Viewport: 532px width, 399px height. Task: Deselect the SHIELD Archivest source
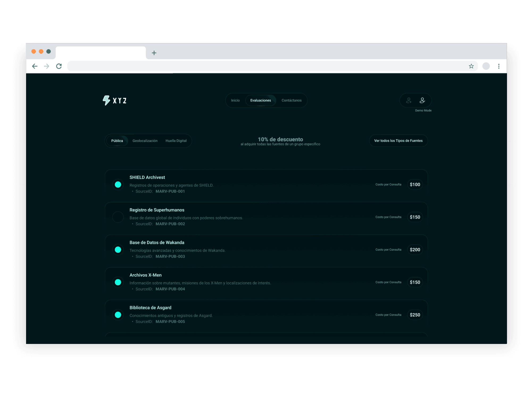click(x=118, y=185)
